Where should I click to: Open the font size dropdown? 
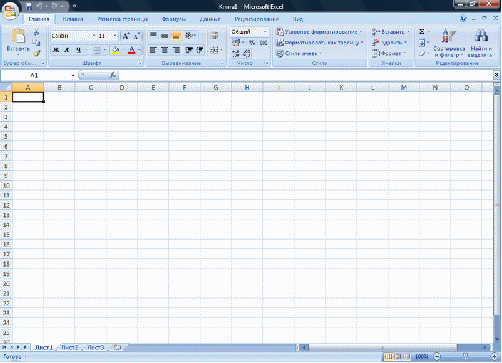pos(115,36)
